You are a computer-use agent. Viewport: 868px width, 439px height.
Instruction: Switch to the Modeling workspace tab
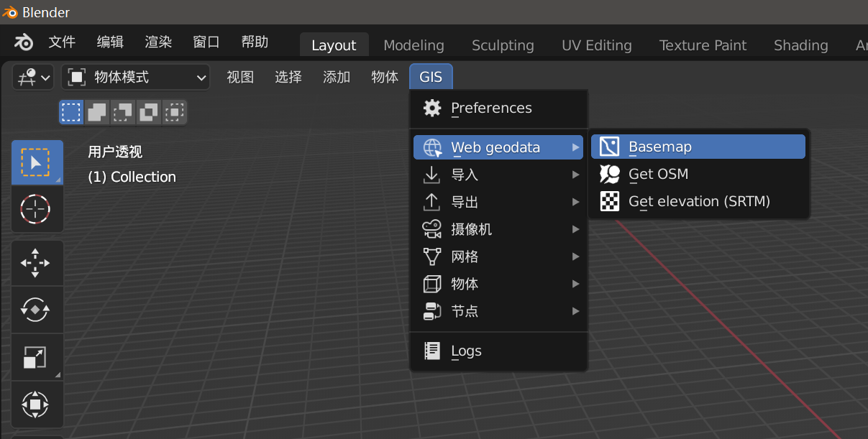point(414,45)
